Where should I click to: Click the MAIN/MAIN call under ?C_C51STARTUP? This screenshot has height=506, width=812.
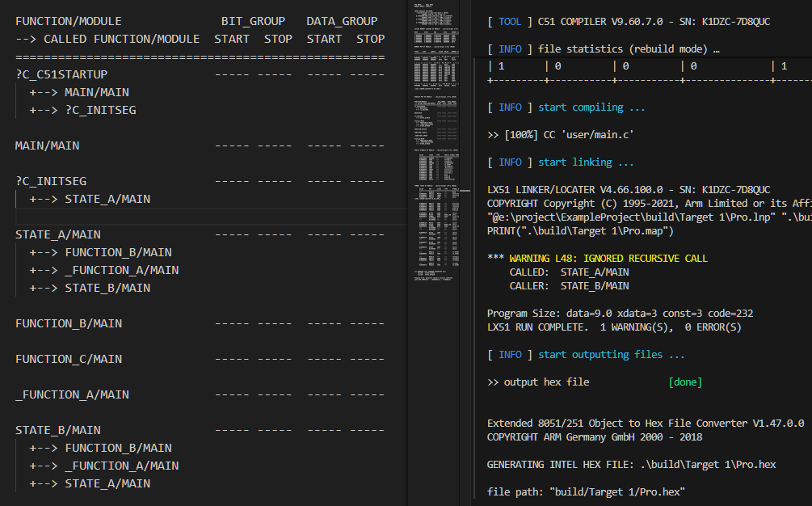96,92
